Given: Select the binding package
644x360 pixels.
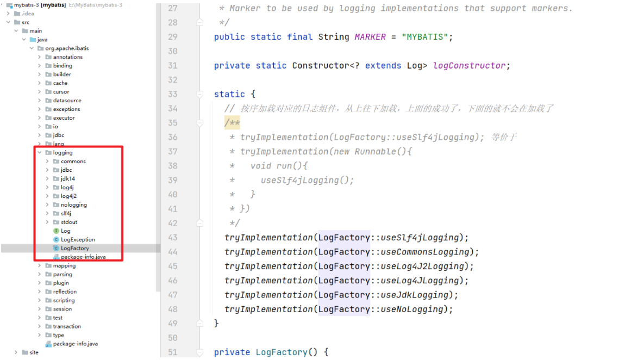Looking at the screenshot, I should pos(62,66).
